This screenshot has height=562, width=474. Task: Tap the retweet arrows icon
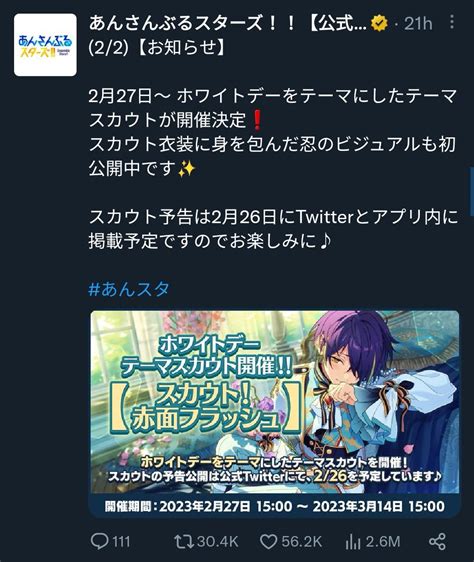tap(184, 541)
